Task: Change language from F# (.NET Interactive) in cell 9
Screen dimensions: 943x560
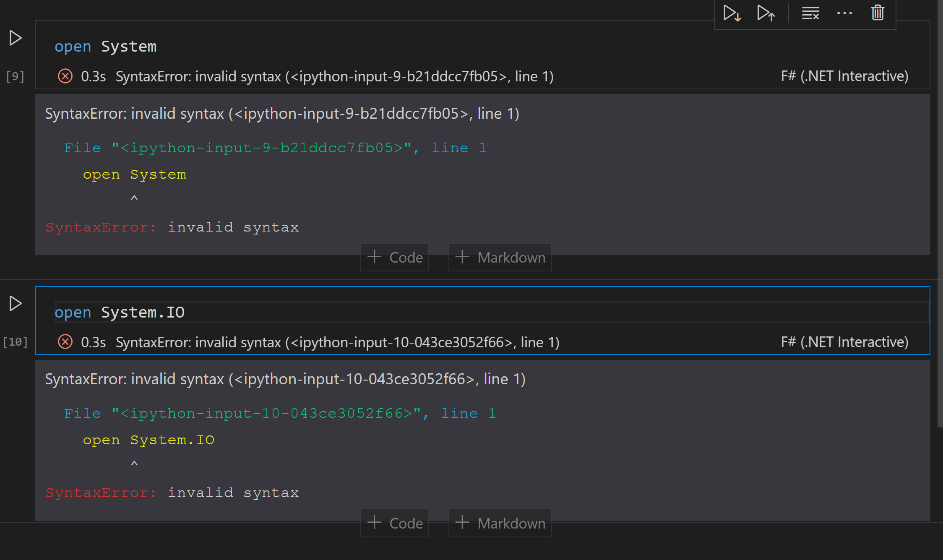Action: [844, 76]
